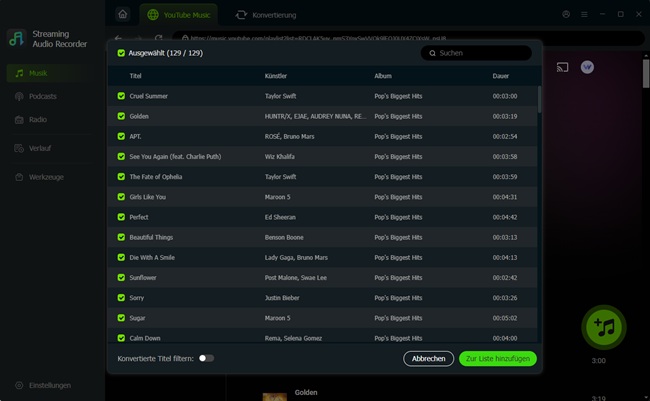
Task: Uncheck Sunflower track checkbox
Action: tap(121, 277)
